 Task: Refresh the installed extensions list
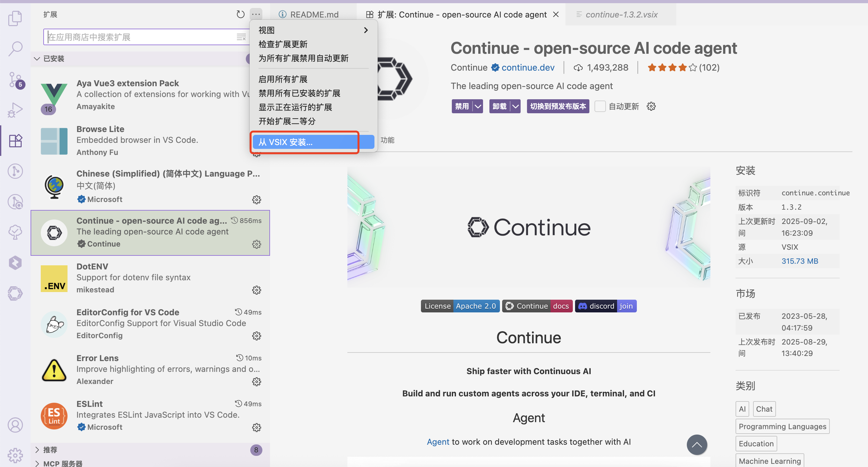[x=240, y=14]
